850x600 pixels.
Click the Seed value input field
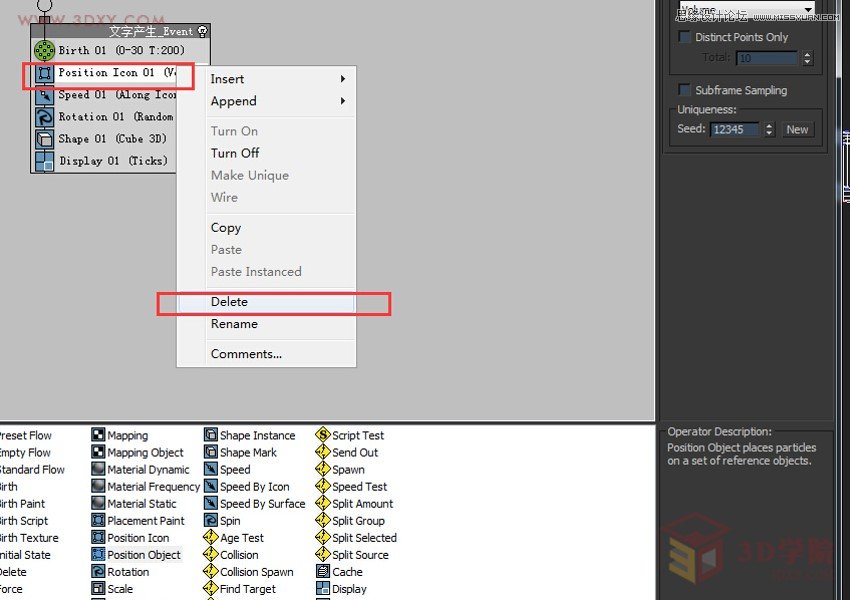[x=735, y=129]
